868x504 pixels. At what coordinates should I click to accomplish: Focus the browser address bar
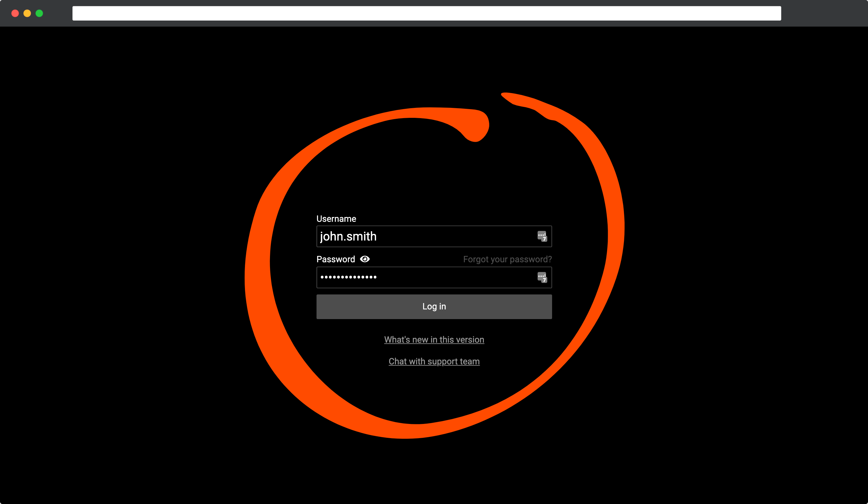click(426, 13)
